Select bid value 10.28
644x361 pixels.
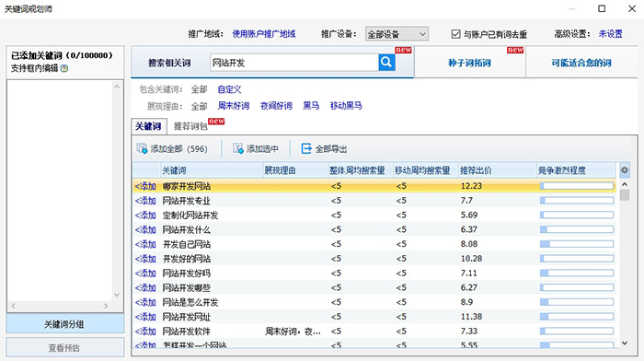[x=471, y=259]
